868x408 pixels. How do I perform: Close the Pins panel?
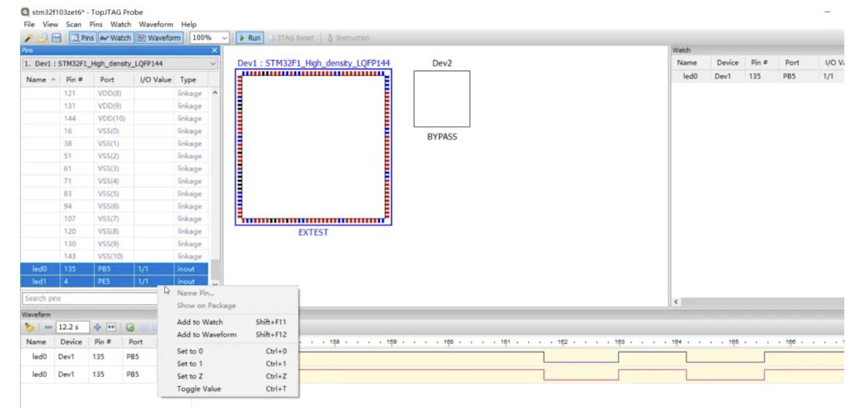pos(215,50)
